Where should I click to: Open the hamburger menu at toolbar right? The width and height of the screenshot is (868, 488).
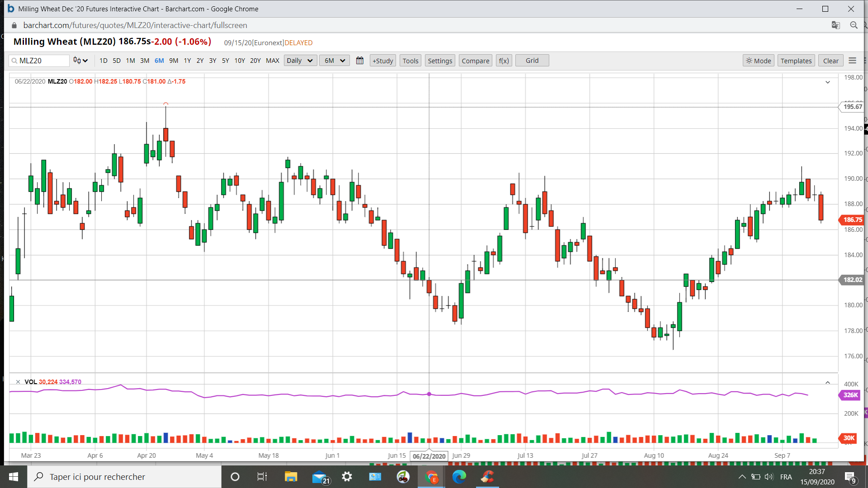852,61
